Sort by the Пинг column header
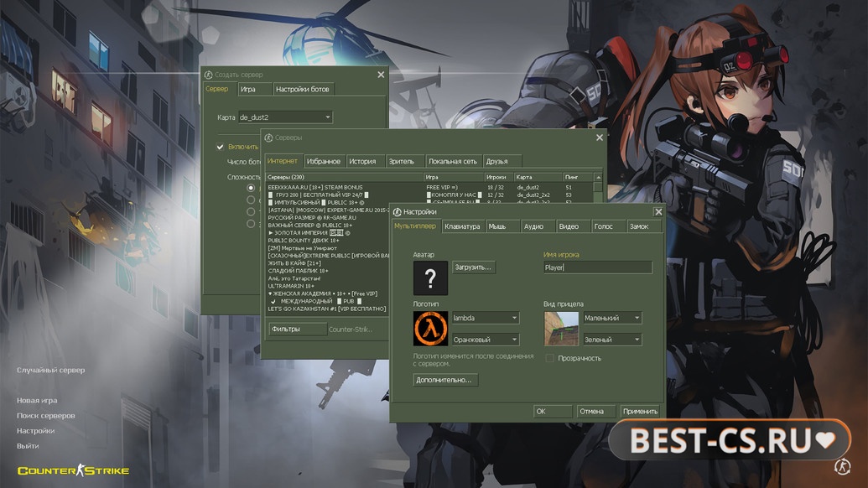 coord(578,177)
